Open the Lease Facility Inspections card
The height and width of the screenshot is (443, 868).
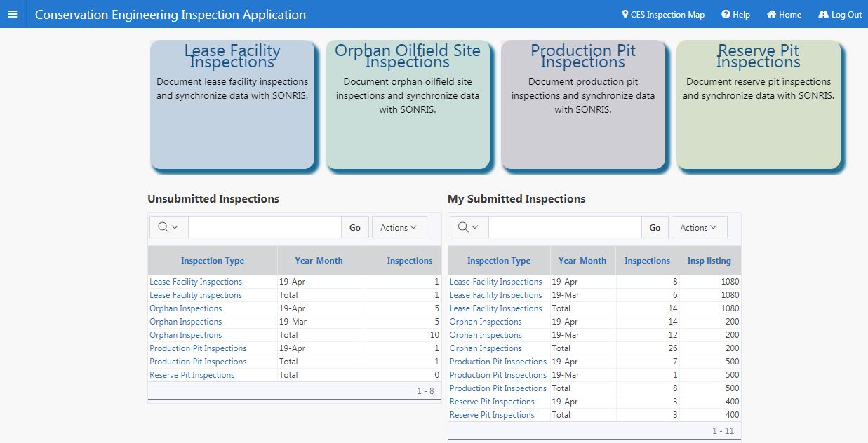[232, 105]
